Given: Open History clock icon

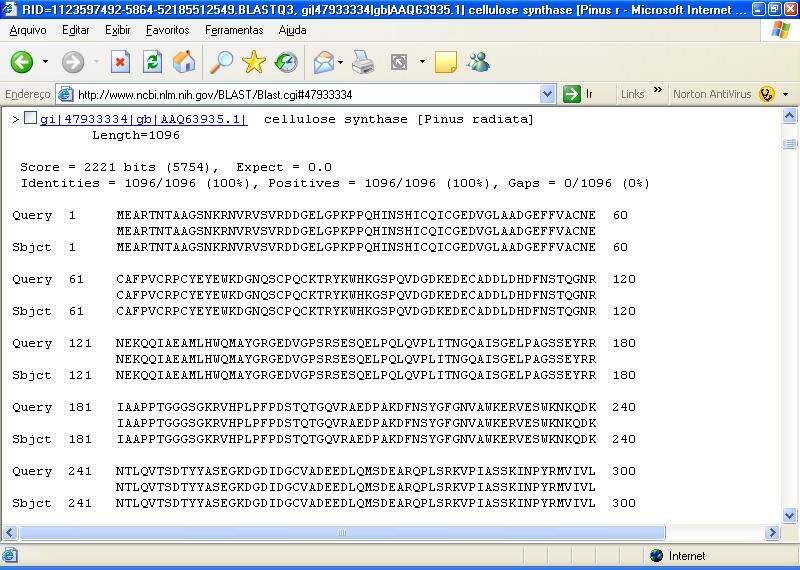Looking at the screenshot, I should click(x=286, y=62).
